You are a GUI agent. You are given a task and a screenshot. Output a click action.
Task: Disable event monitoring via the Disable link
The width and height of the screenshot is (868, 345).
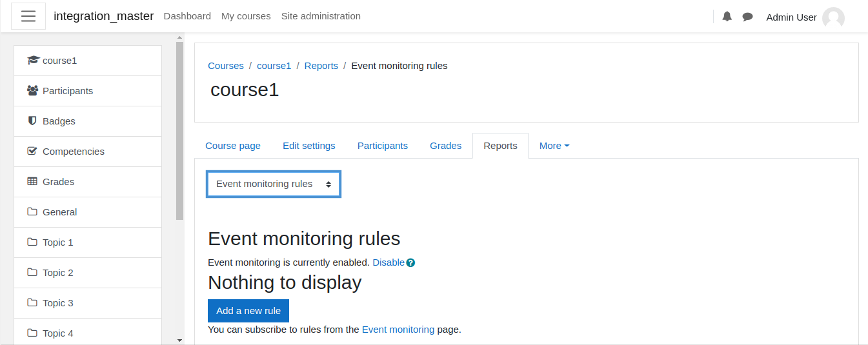389,262
